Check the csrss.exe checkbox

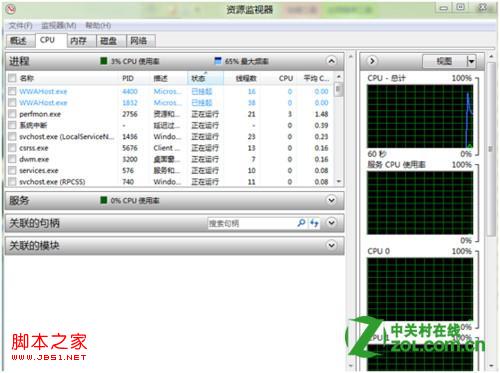pyautogui.click(x=12, y=148)
